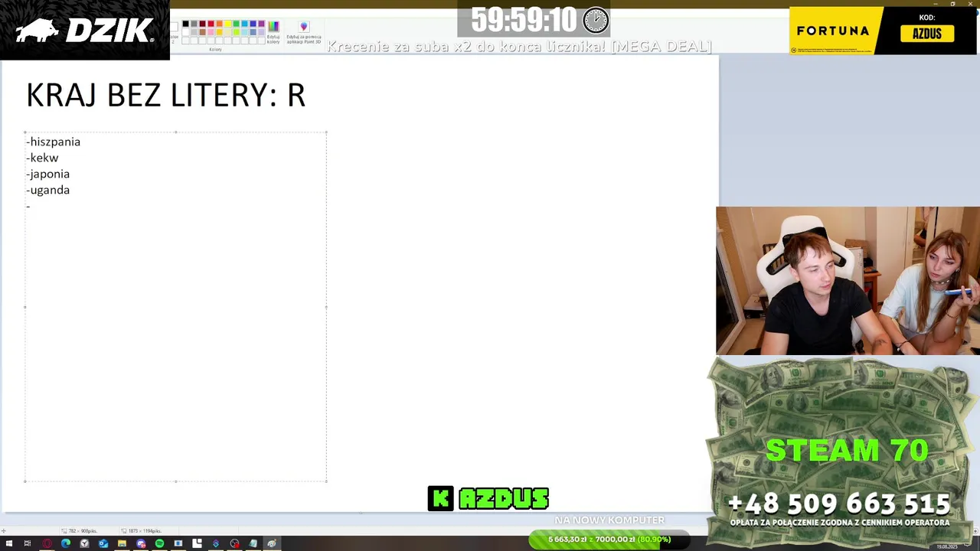Open the Outlook taskbar icon
980x551 pixels.
pyautogui.click(x=103, y=543)
